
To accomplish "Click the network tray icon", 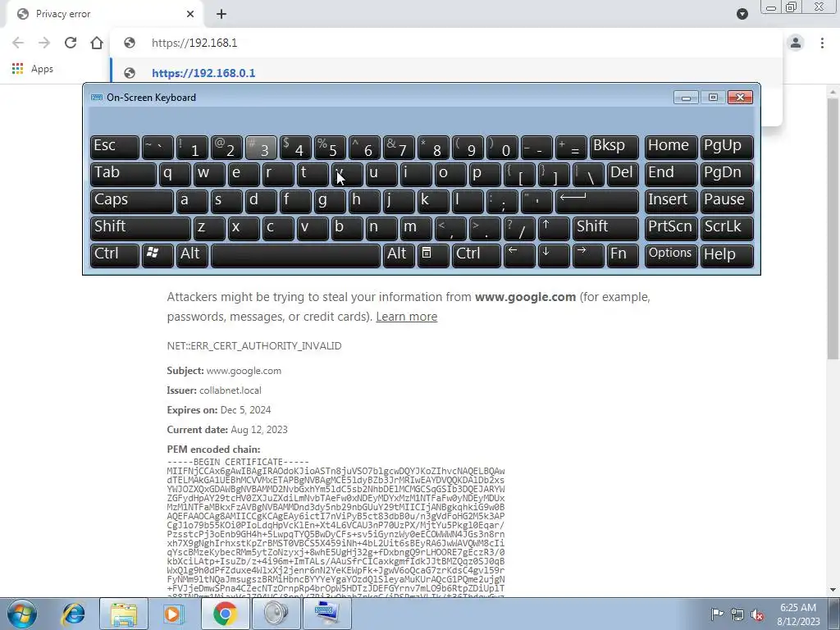I will pyautogui.click(x=737, y=615).
